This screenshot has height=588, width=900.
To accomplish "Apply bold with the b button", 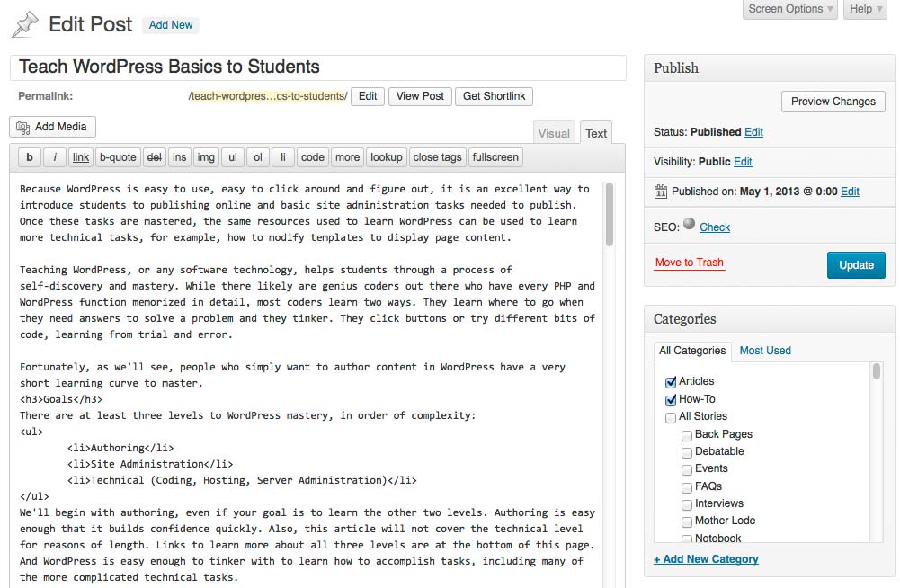I will coord(30,157).
